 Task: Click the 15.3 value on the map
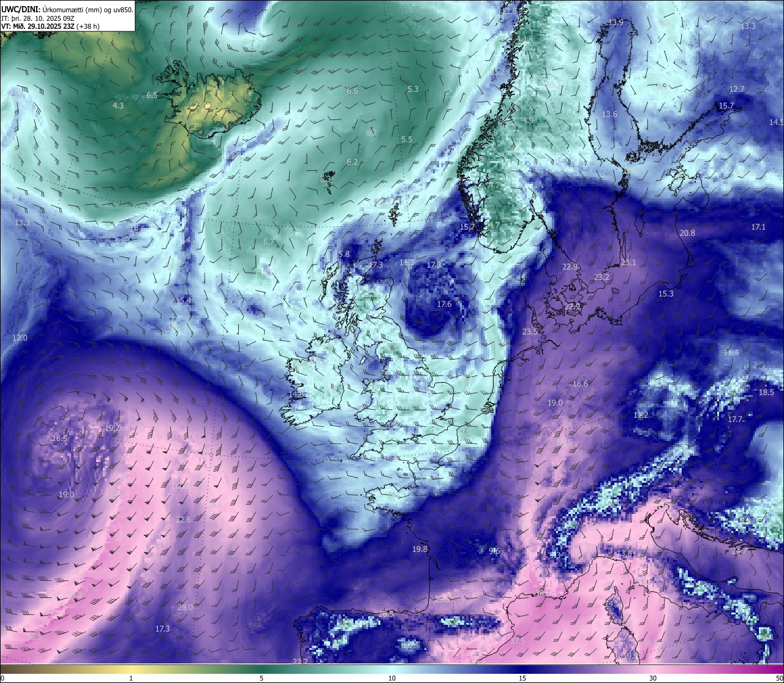tap(666, 293)
